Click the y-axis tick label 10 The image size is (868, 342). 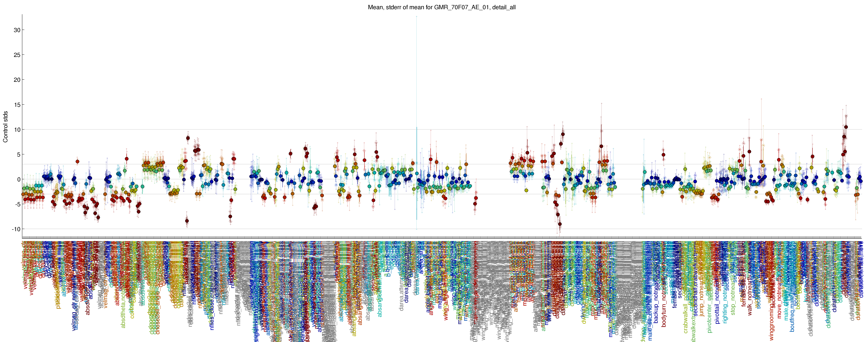click(17, 130)
